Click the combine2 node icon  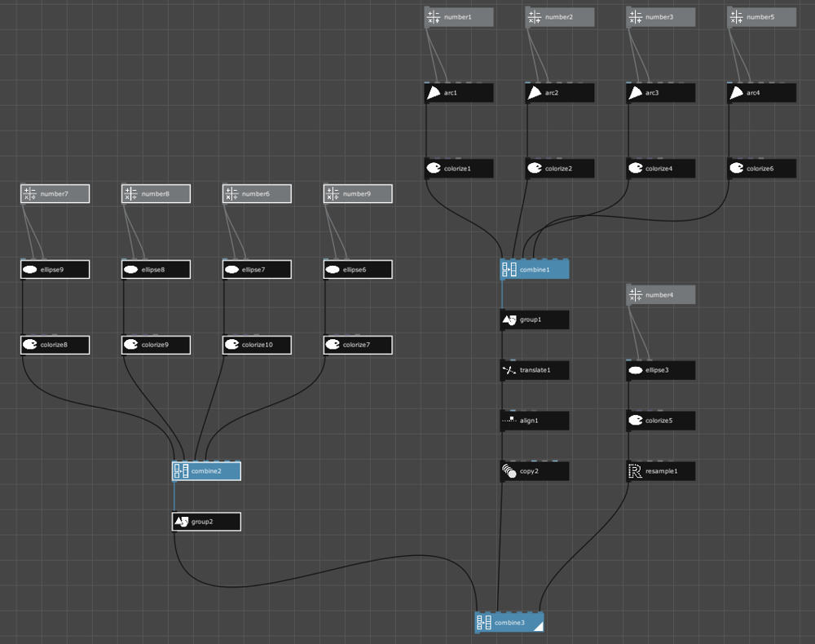tap(181, 471)
